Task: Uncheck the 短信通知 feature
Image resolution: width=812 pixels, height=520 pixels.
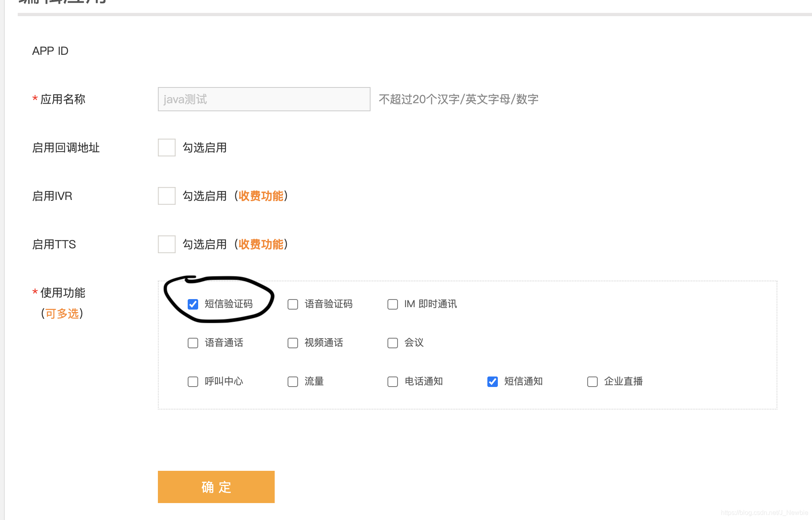Action: pos(492,381)
